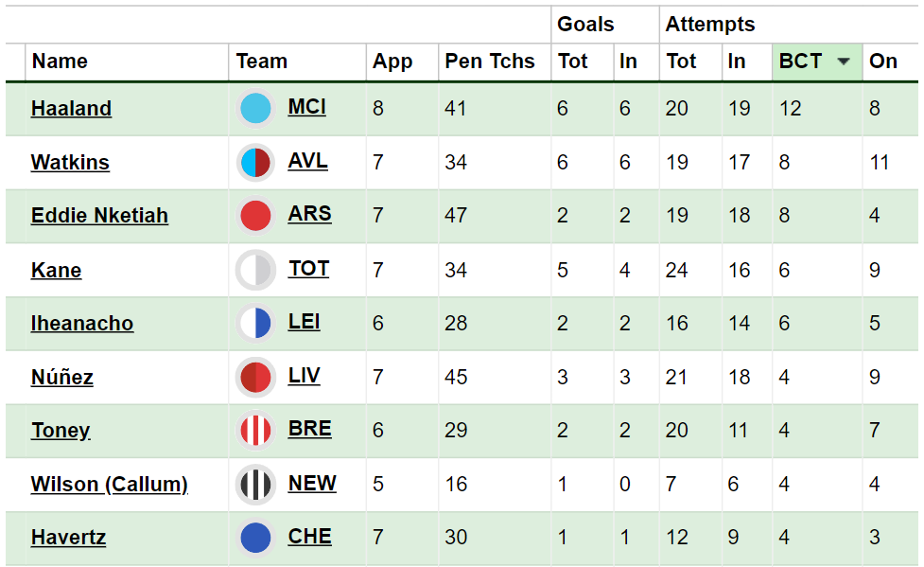Screen dimensions: 924x567
Task: Open Wilson (Callum) player link
Action: click(x=110, y=485)
